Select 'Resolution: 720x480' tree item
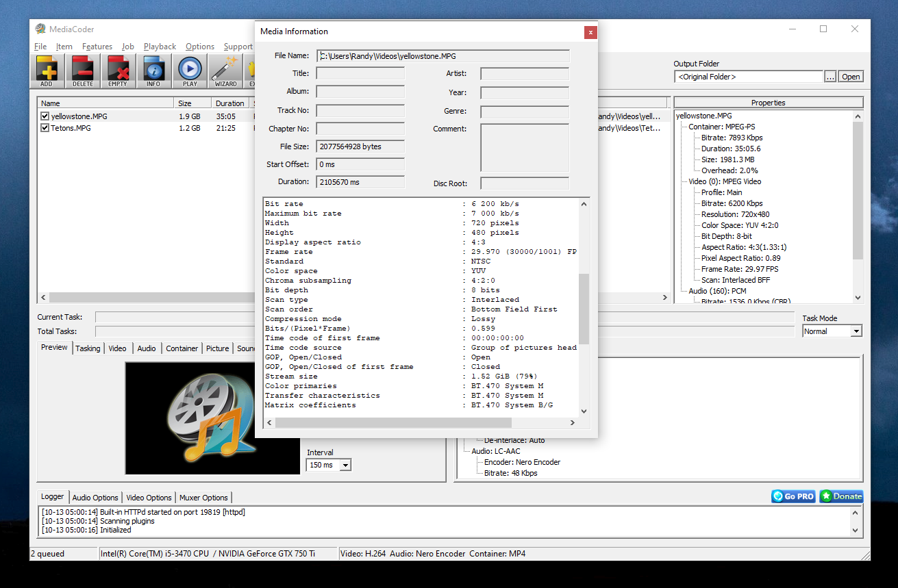 pos(734,214)
